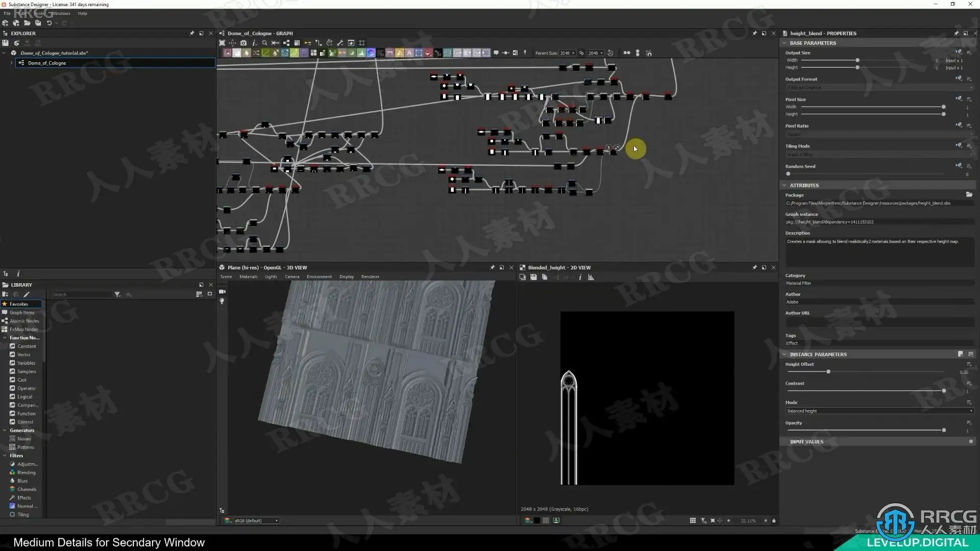Viewport: 980px width, 551px height.
Task: Select Favorites in Library list
Action: (21, 304)
